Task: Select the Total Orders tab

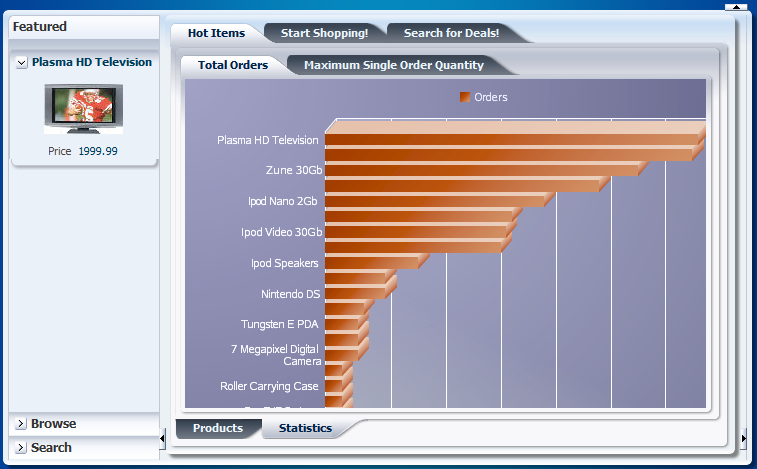Action: coord(233,65)
